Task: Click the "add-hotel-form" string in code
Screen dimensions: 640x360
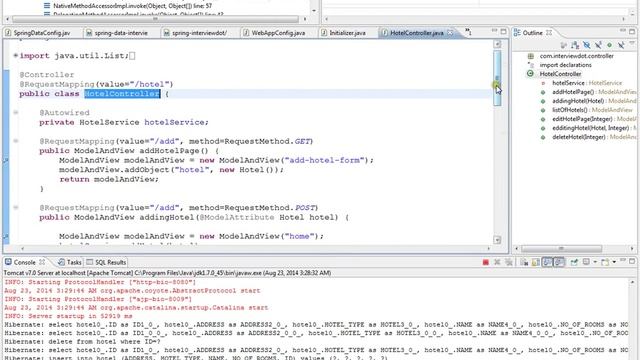Action: (324, 160)
